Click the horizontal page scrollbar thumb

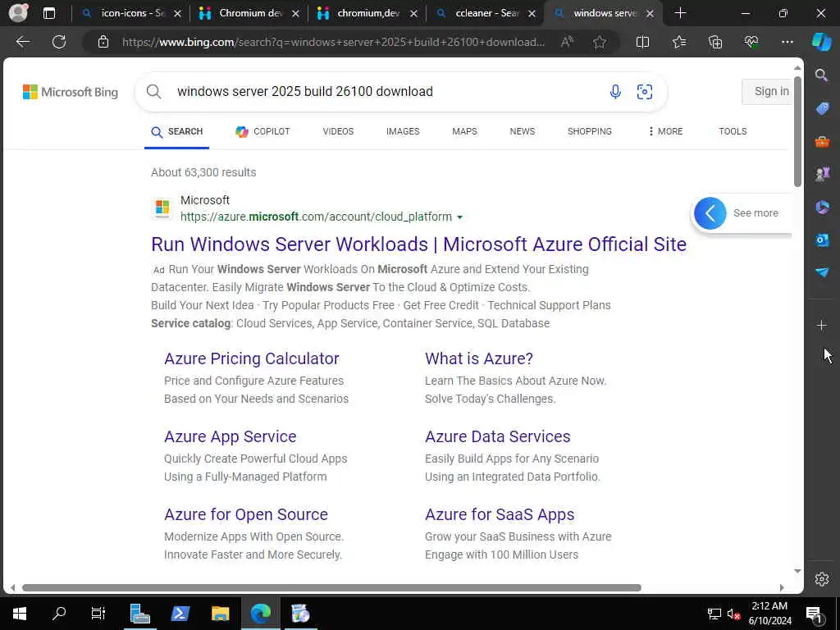tap(331, 587)
